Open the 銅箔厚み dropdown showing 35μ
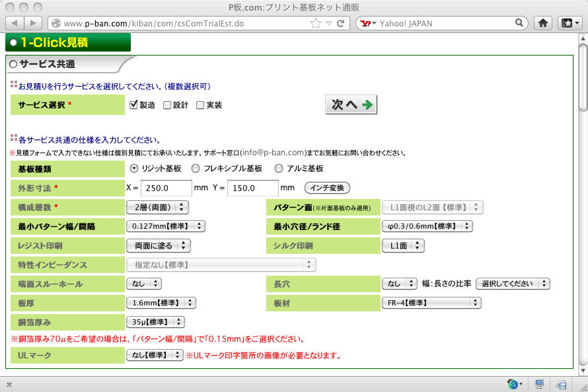The image size is (588, 392). pos(156,322)
